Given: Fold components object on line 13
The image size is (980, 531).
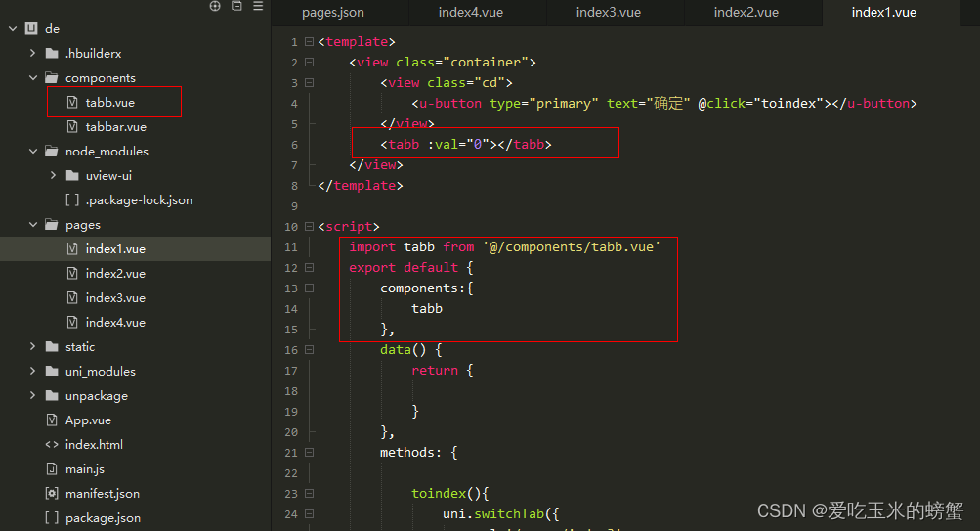Looking at the screenshot, I should pos(309,288).
